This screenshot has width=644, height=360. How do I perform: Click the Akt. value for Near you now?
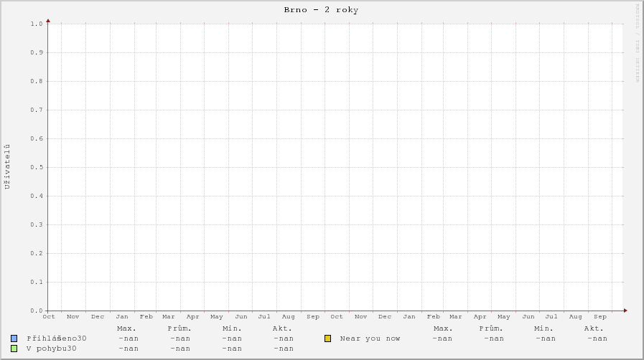click(x=597, y=338)
